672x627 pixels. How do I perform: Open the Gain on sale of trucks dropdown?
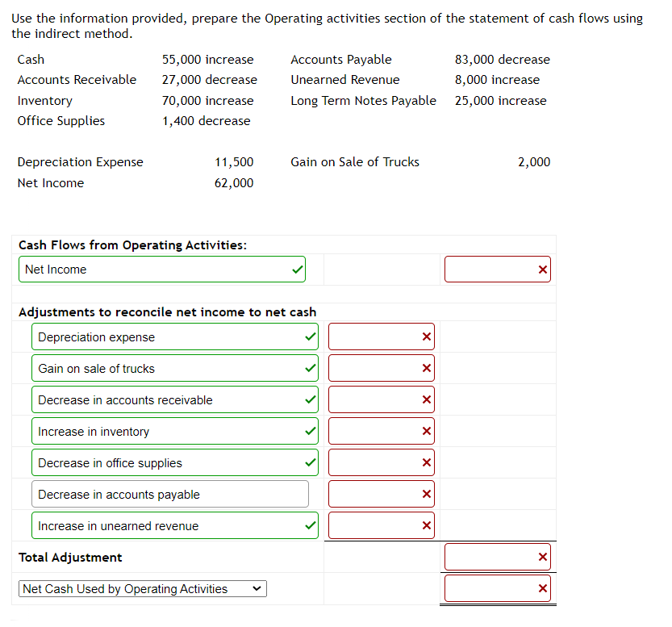pyautogui.click(x=169, y=368)
